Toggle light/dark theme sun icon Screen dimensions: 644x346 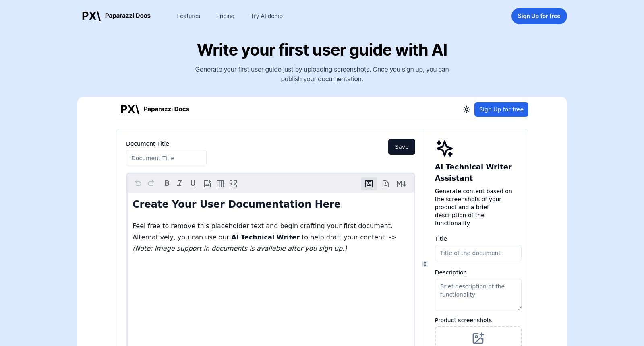point(466,109)
